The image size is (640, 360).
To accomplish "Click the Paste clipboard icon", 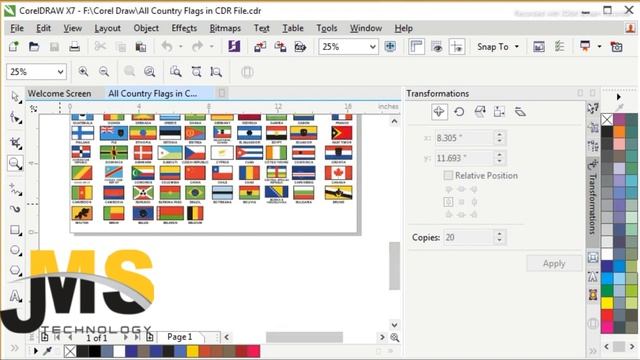I will [141, 47].
